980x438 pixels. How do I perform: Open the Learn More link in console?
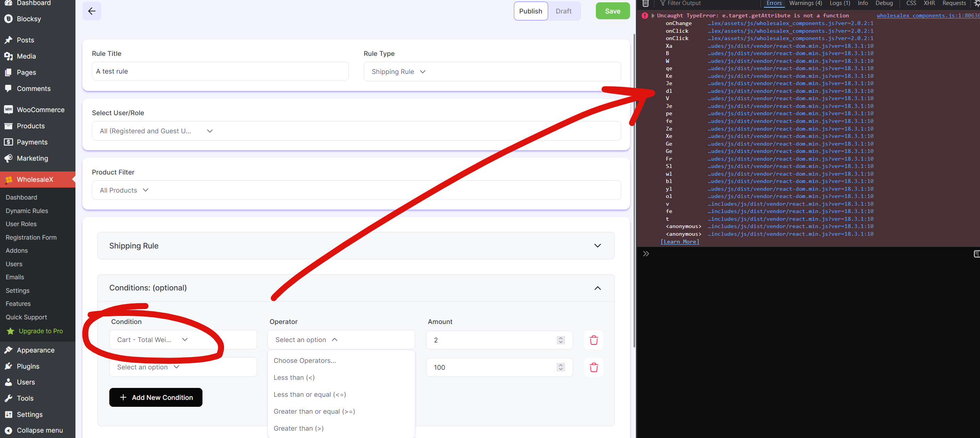(x=680, y=242)
